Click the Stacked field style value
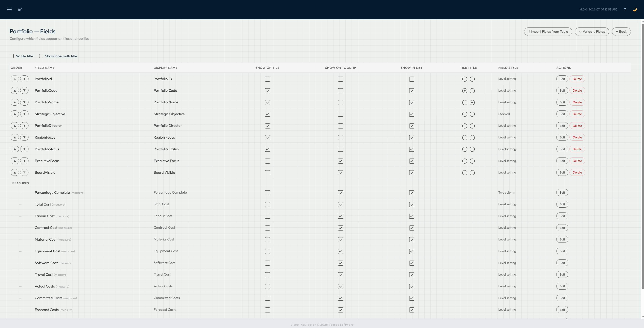Viewport: 644px width, 328px height. 504,114
